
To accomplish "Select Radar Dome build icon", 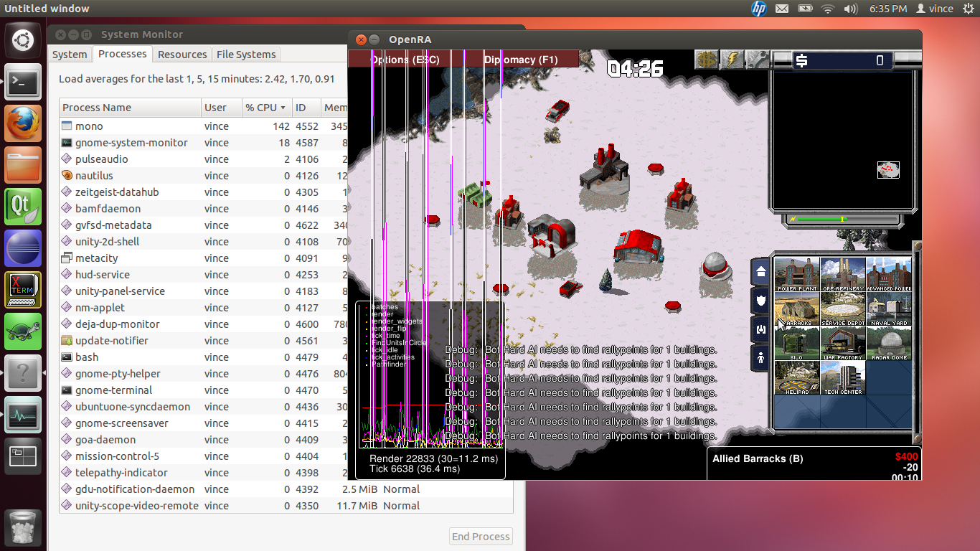I will tap(889, 343).
